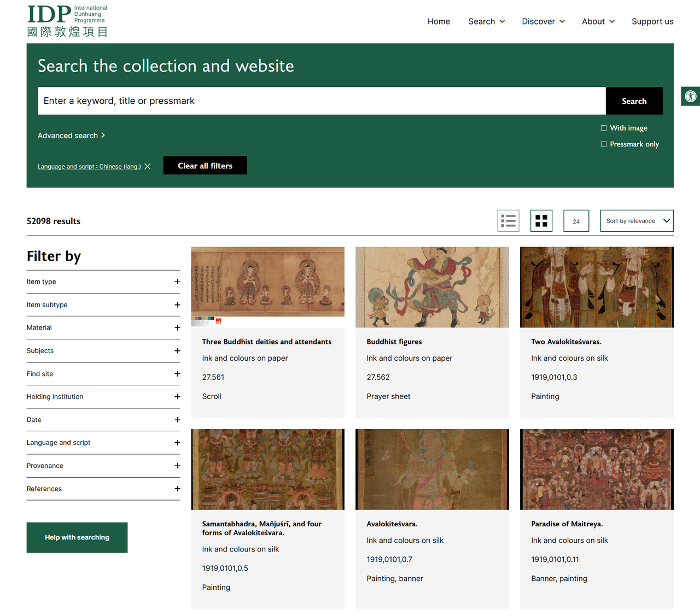Open the Samantabhadra, Mañjuśrī thumbnail image
This screenshot has width=700, height=616.
click(x=268, y=470)
